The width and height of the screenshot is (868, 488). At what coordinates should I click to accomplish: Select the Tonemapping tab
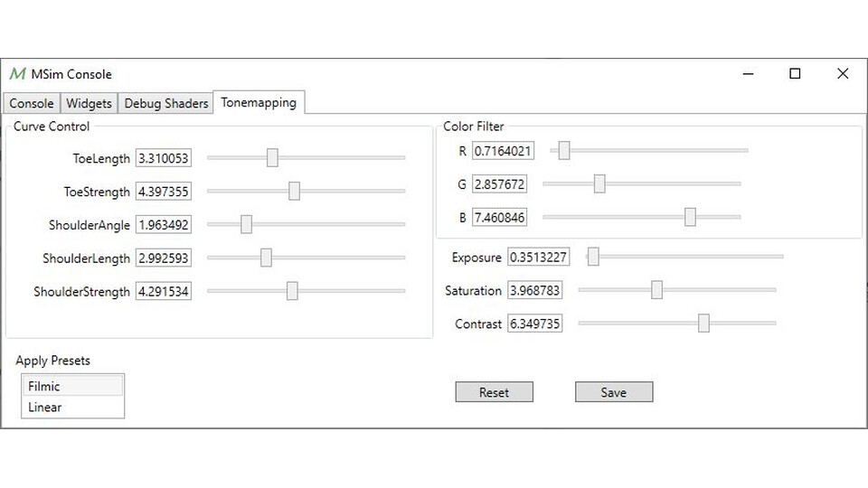259,102
